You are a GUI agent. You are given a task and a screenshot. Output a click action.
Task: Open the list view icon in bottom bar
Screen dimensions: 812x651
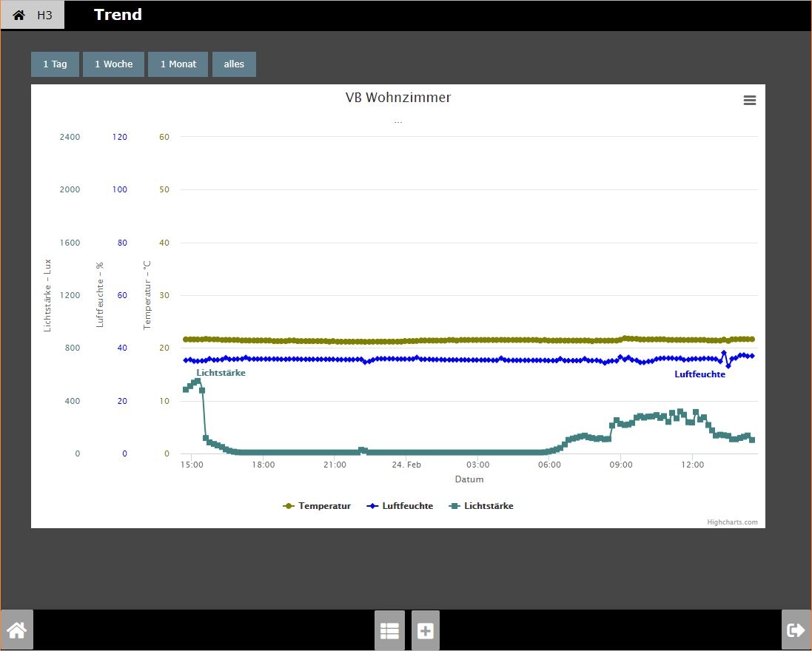pos(389,630)
